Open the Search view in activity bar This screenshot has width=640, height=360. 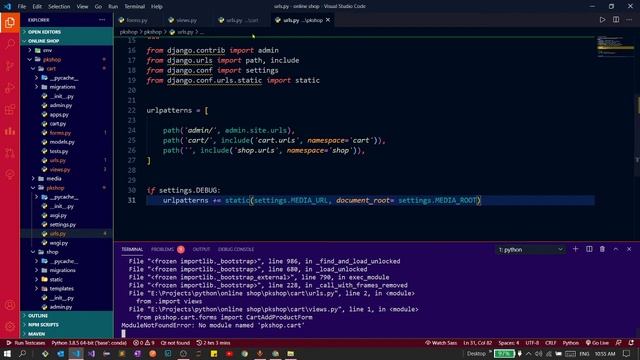click(x=10, y=44)
